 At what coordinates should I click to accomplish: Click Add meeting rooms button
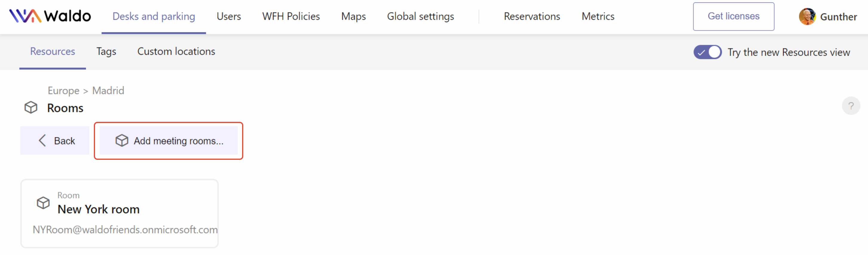coord(169,141)
